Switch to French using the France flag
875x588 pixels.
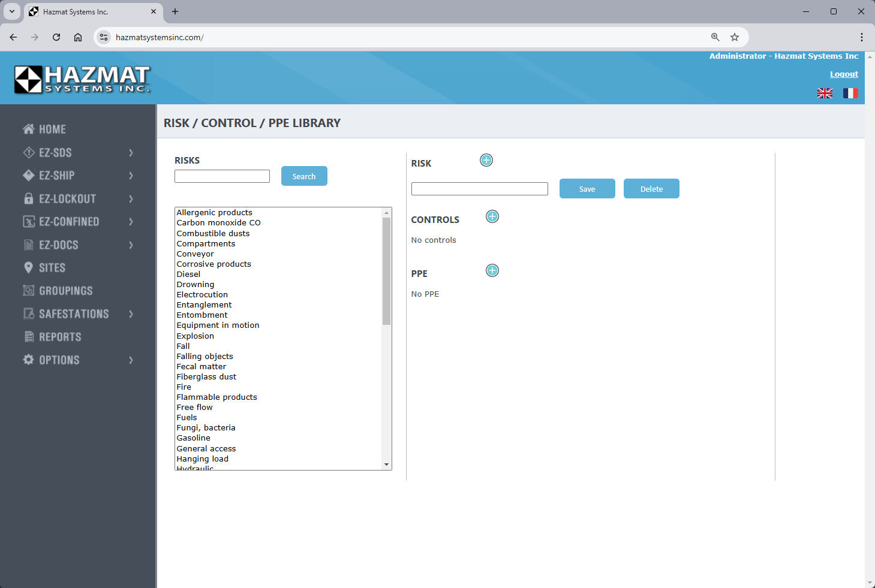coord(850,93)
